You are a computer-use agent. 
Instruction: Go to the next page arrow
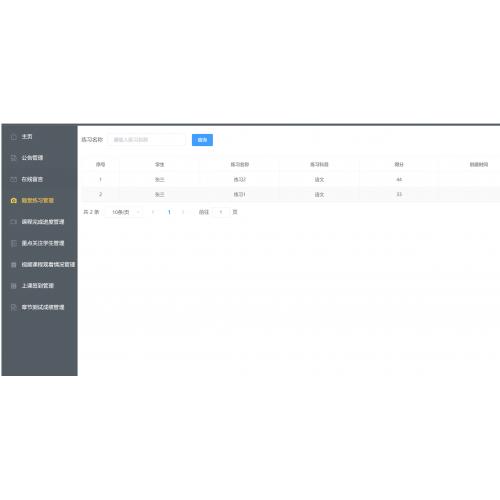tap(183, 212)
